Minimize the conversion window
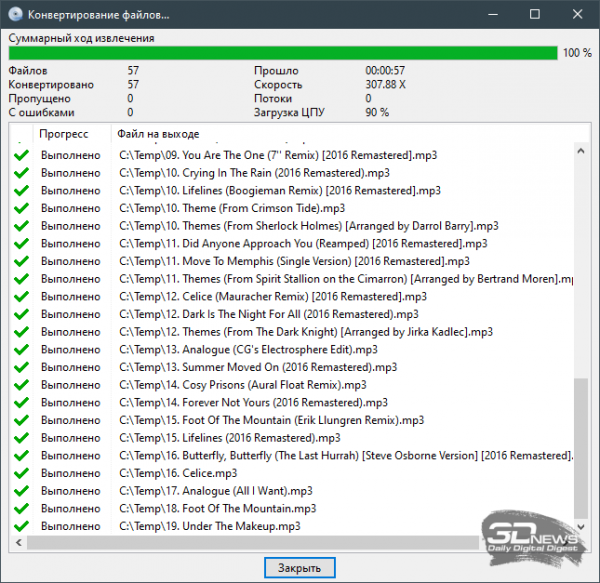This screenshot has height=583, width=600. click(490, 16)
